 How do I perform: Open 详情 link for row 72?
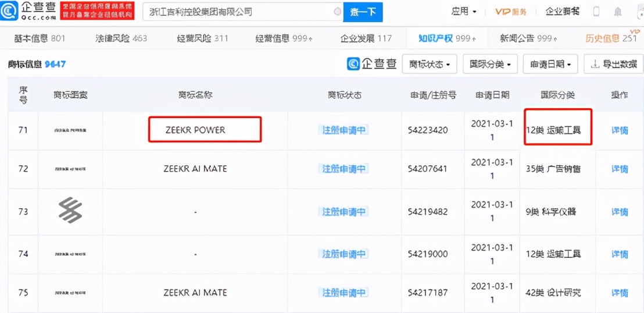[620, 169]
